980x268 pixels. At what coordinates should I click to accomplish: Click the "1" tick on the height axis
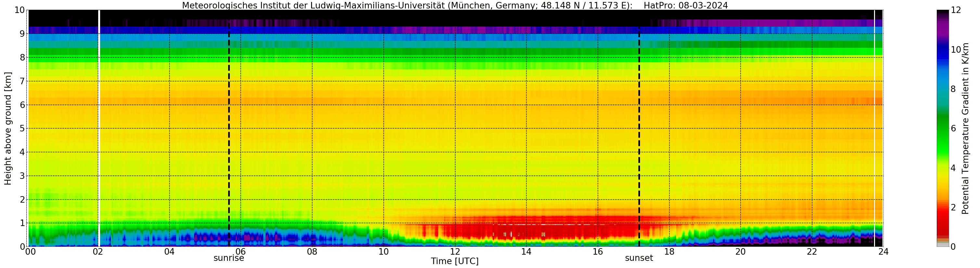coord(22,223)
